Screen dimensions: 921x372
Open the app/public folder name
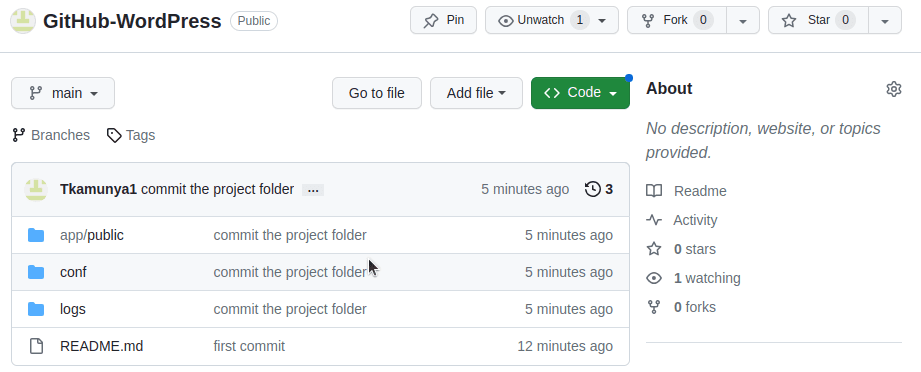coord(92,235)
